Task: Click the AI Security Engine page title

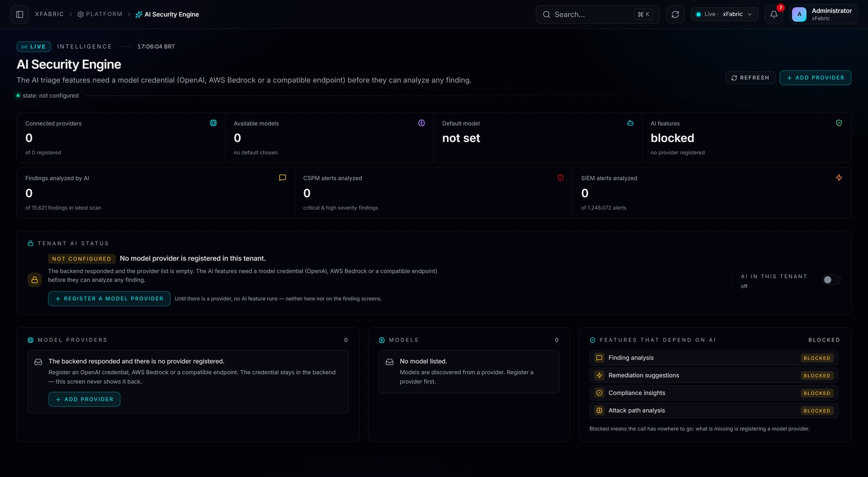Action: tap(69, 64)
